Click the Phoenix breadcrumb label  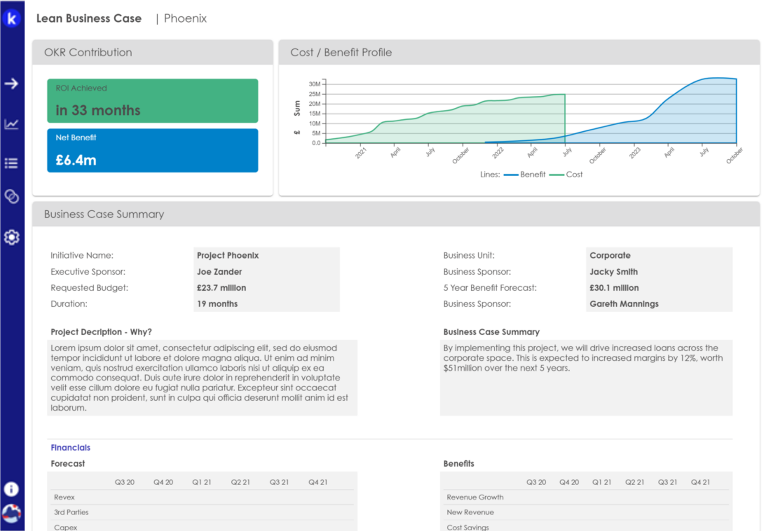[185, 18]
